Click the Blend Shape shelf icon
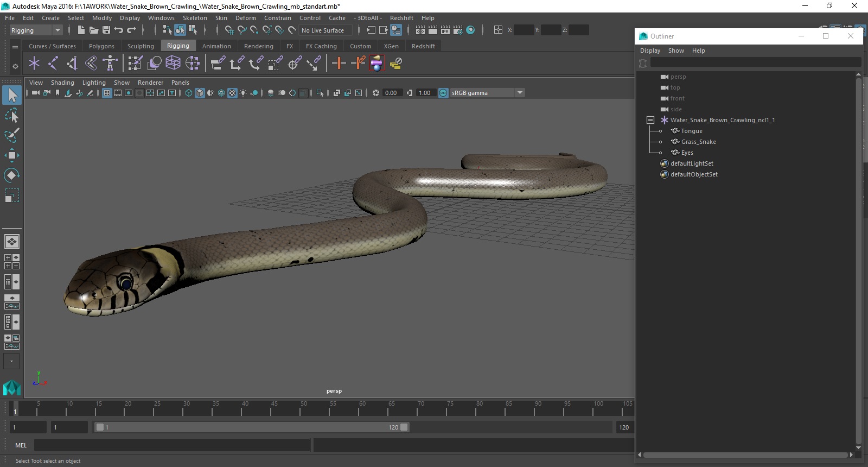This screenshot has height=467, width=868. tap(154, 64)
